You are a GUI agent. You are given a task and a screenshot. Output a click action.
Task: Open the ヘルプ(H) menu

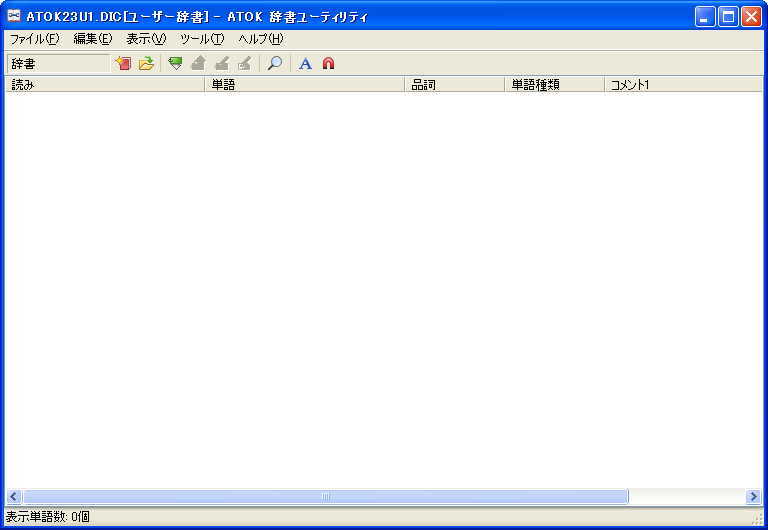tap(261, 39)
